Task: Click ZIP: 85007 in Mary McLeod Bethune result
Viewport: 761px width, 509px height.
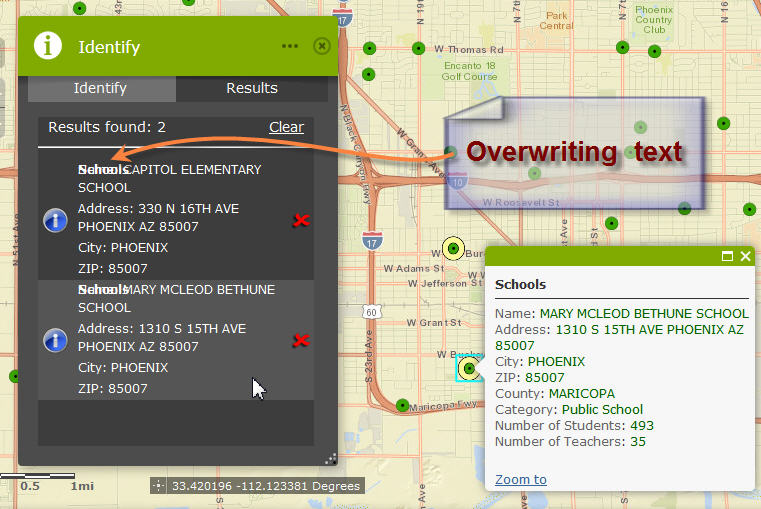Action: [113, 389]
